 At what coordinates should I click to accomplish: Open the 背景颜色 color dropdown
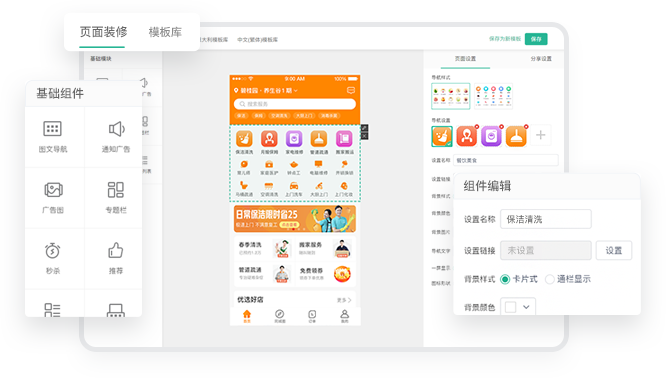click(518, 307)
